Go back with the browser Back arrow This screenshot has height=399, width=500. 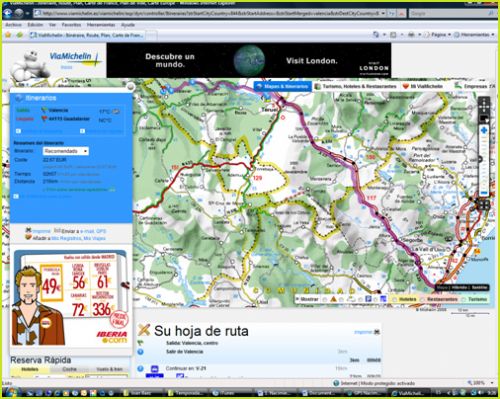8,13
